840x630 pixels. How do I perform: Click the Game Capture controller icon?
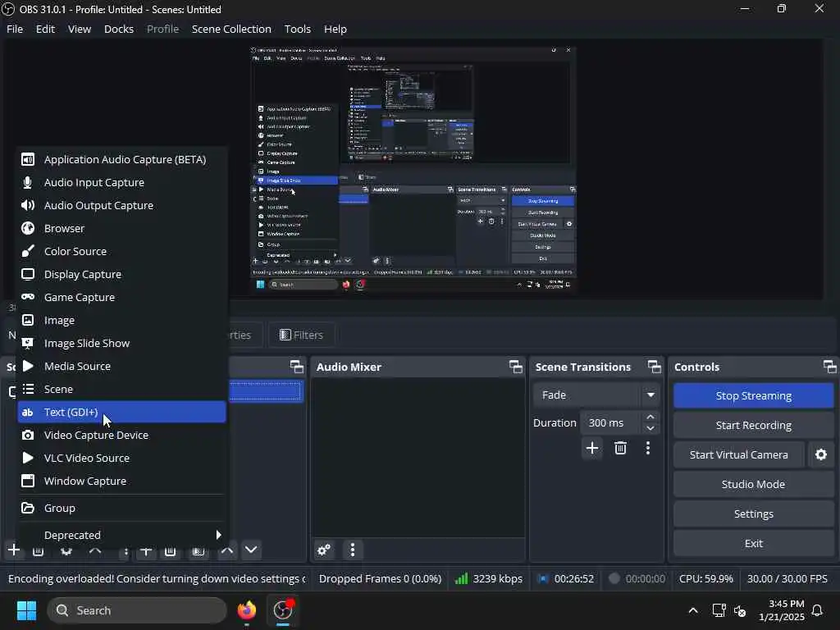click(28, 297)
